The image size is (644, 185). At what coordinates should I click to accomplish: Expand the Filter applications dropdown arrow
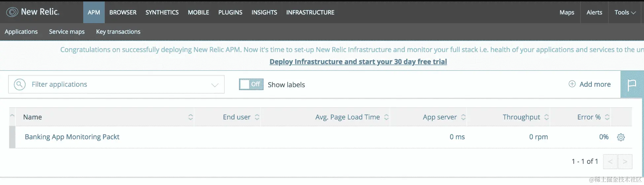pyautogui.click(x=215, y=85)
